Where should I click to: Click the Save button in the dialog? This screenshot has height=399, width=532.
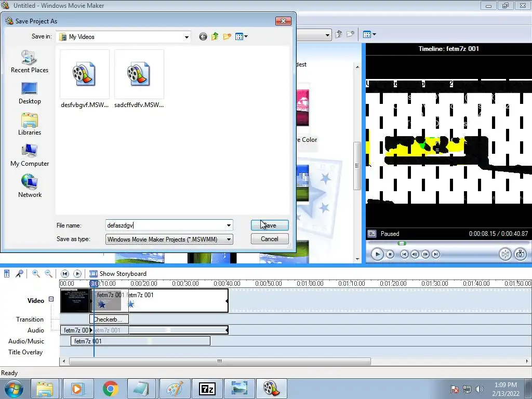click(270, 225)
